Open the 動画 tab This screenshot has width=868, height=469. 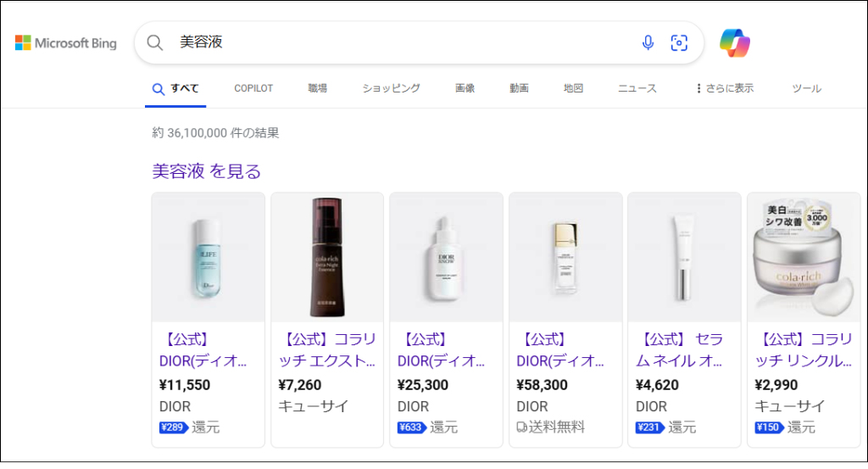click(x=520, y=88)
